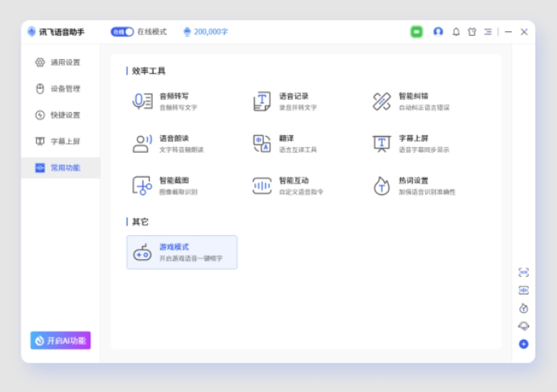Click the OCR scan icon in right strip
This screenshot has height=392, width=557.
(523, 272)
